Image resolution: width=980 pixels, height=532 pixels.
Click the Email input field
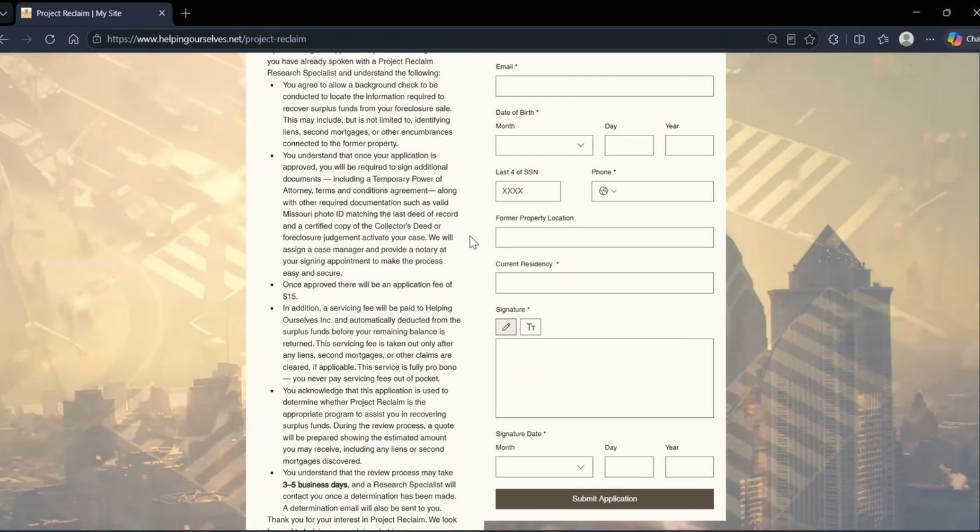(604, 86)
